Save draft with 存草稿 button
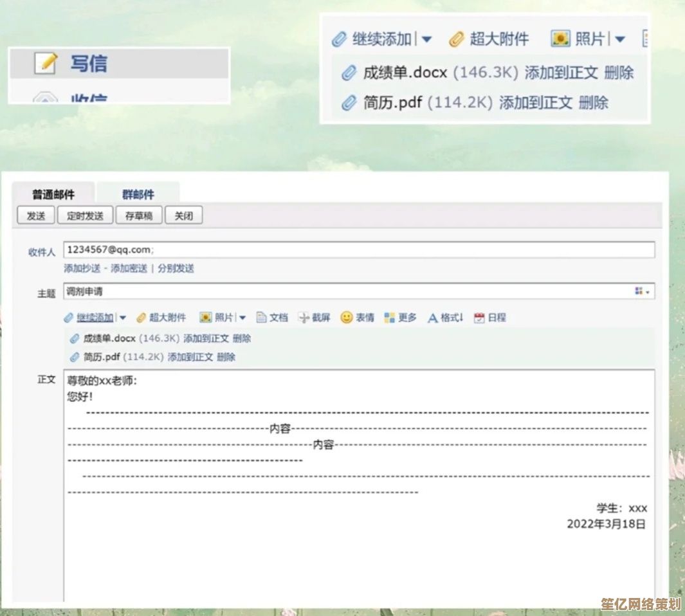This screenshot has height=616, width=685. 139,215
